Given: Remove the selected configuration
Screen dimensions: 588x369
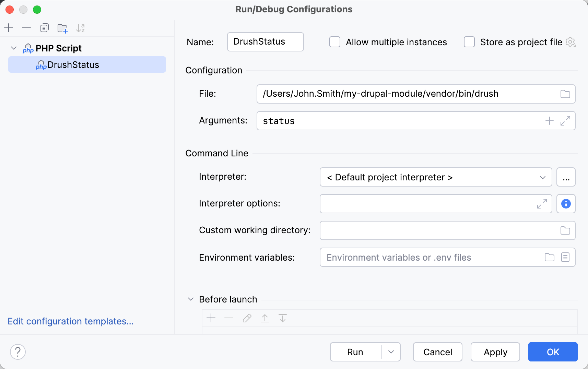Looking at the screenshot, I should click(26, 28).
